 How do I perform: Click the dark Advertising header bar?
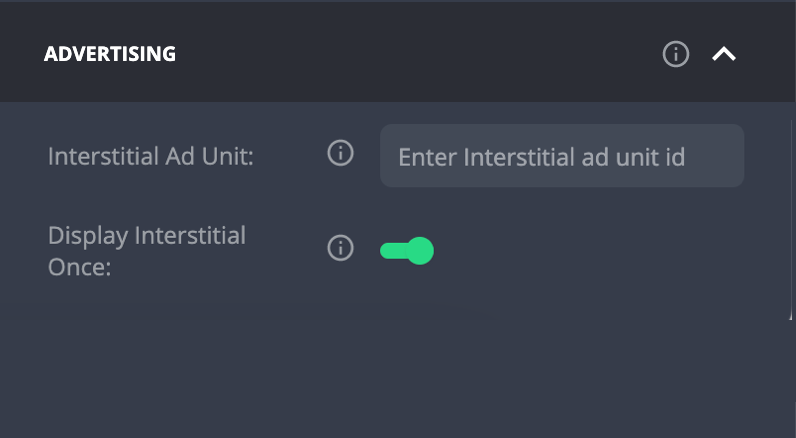coord(398,52)
